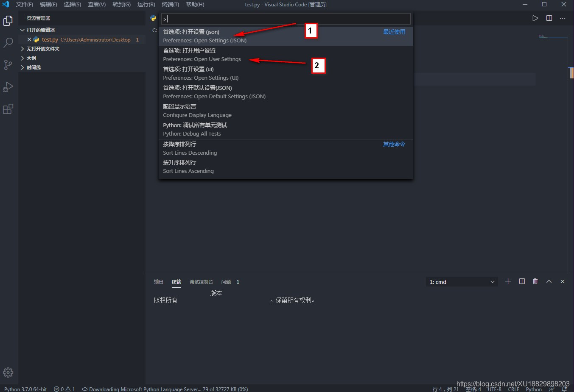
Task: Click UTF-8 encoding in status bar
Action: 495,389
